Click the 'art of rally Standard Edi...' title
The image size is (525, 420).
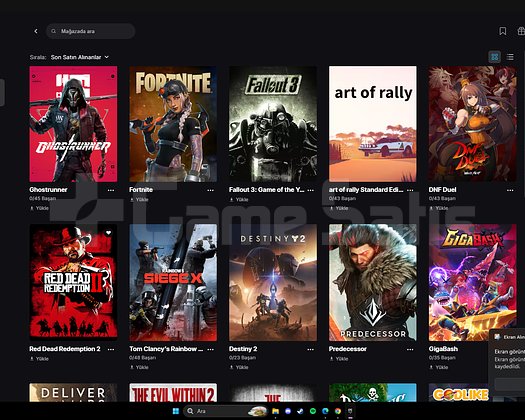pyautogui.click(x=366, y=190)
